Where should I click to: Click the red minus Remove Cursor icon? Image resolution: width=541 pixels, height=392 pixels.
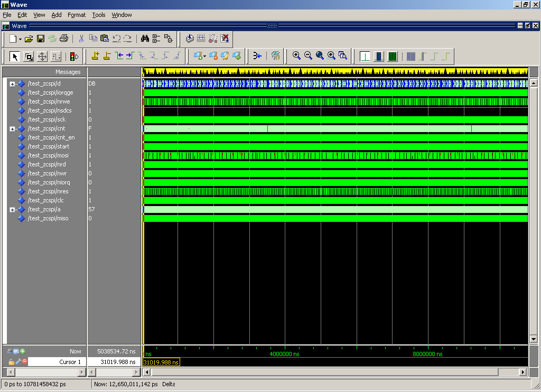coord(24,362)
